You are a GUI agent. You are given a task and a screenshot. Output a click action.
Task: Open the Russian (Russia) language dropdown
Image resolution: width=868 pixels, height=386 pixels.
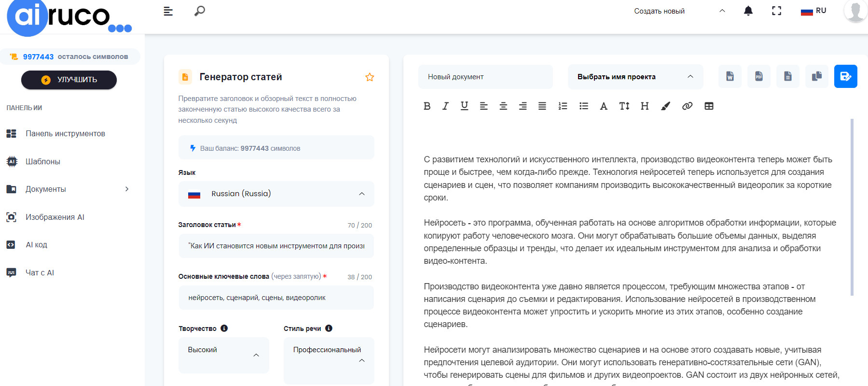pyautogui.click(x=276, y=194)
